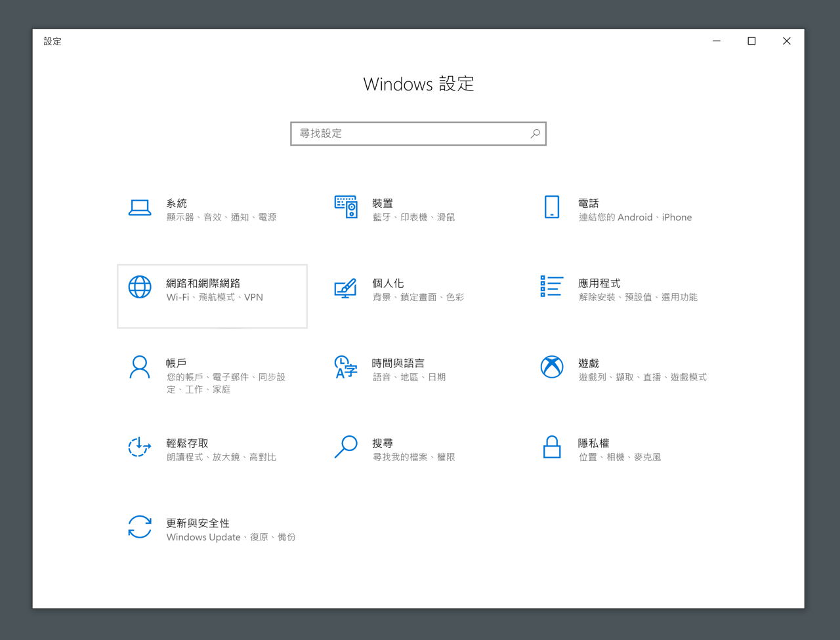Select the 裝置 title text

pyautogui.click(x=383, y=203)
